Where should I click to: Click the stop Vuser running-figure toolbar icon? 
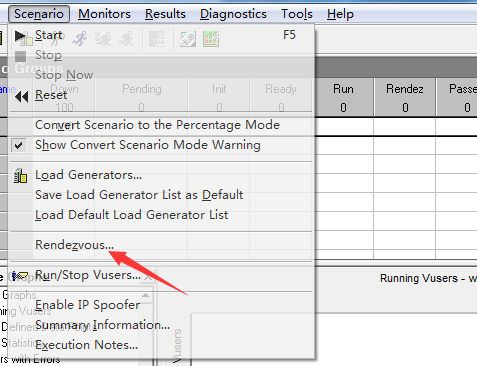[126, 39]
